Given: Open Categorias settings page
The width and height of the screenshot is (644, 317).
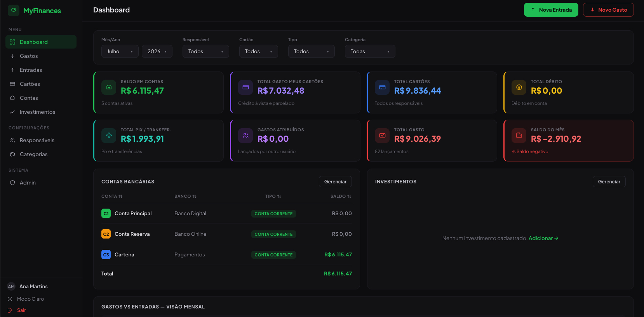Looking at the screenshot, I should 41,154.
